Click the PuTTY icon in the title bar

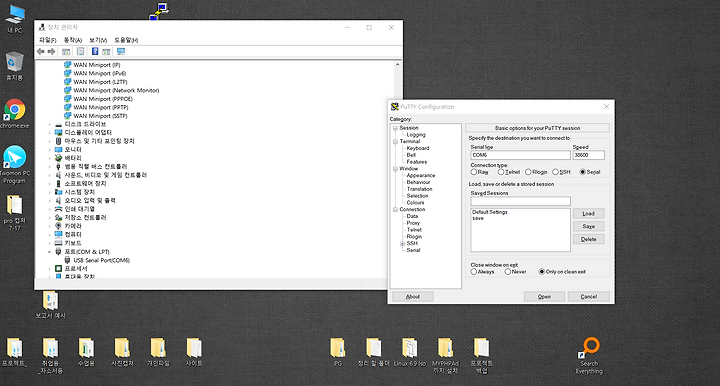click(x=394, y=106)
